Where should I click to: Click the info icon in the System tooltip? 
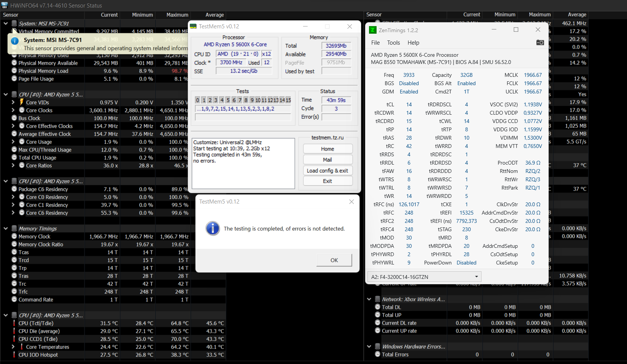point(15,41)
